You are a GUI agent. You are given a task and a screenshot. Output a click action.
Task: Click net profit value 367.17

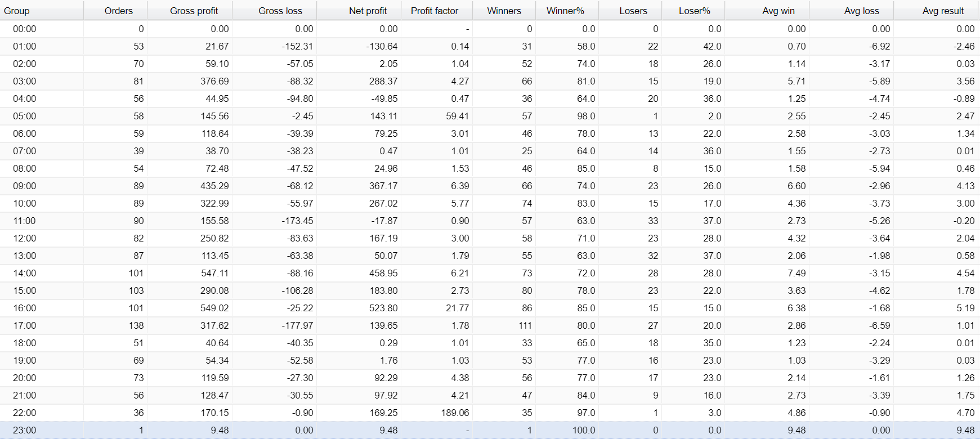click(x=383, y=186)
